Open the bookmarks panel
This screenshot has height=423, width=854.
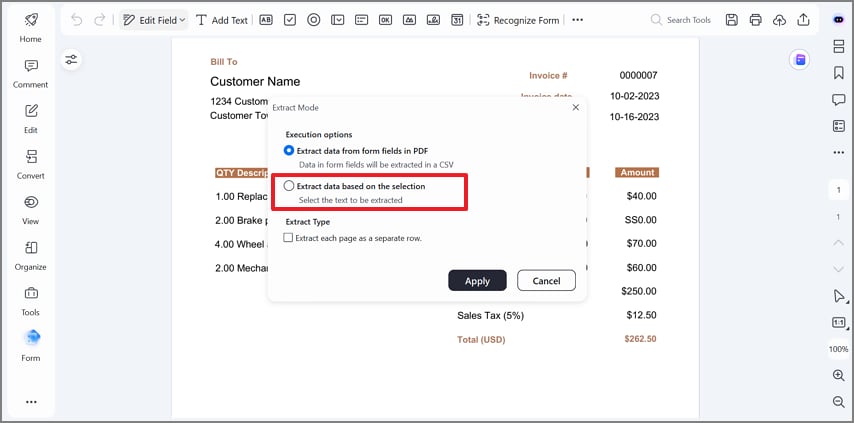click(839, 73)
